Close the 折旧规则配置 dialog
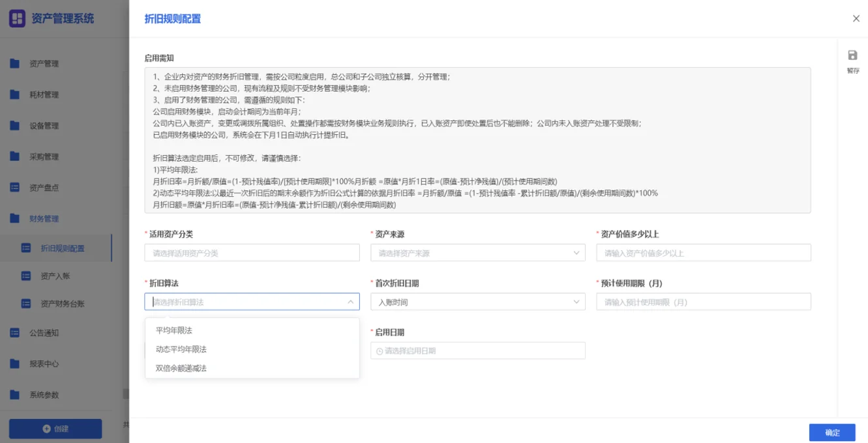Image resolution: width=868 pixels, height=443 pixels. pyautogui.click(x=856, y=18)
